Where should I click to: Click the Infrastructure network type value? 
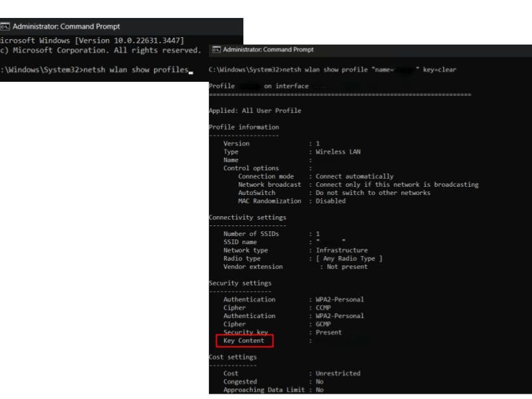[x=342, y=250]
